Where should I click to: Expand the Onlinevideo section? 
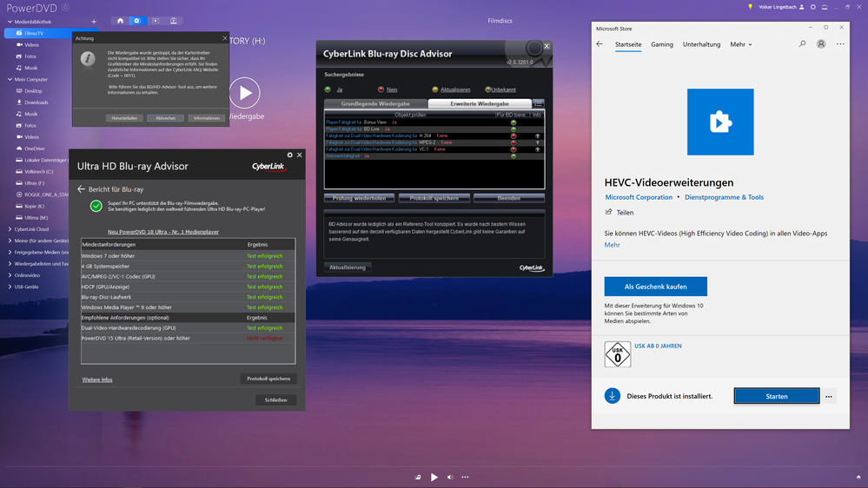pyautogui.click(x=10, y=275)
